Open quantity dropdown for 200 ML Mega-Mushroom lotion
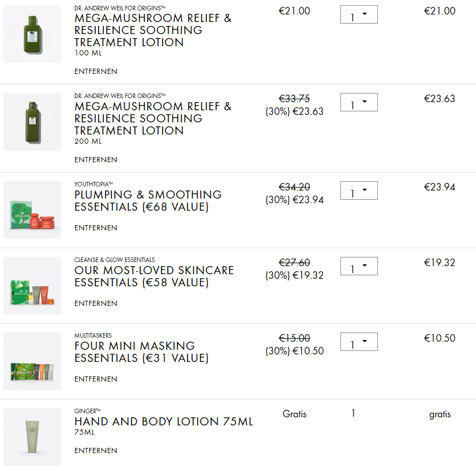This screenshot has height=471, width=476. [359, 103]
